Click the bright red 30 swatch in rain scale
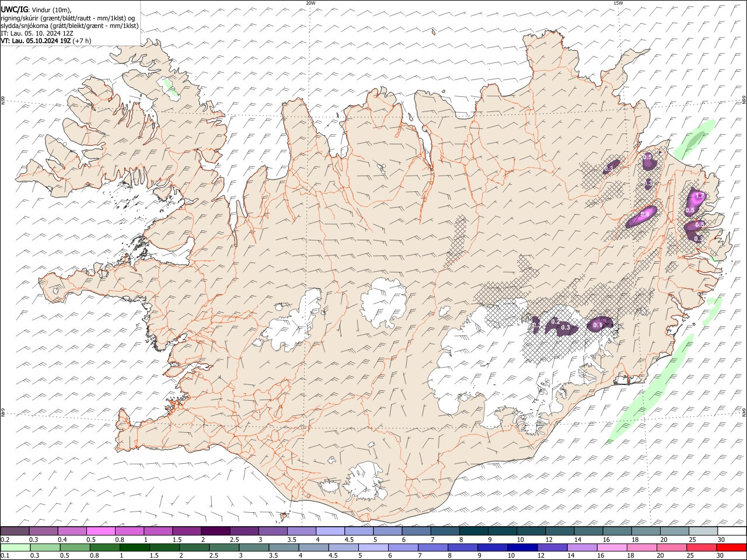The height and width of the screenshot is (560, 747). coord(731,548)
